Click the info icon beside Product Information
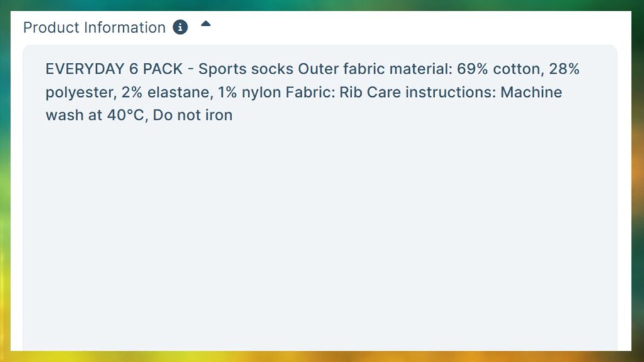 180,28
